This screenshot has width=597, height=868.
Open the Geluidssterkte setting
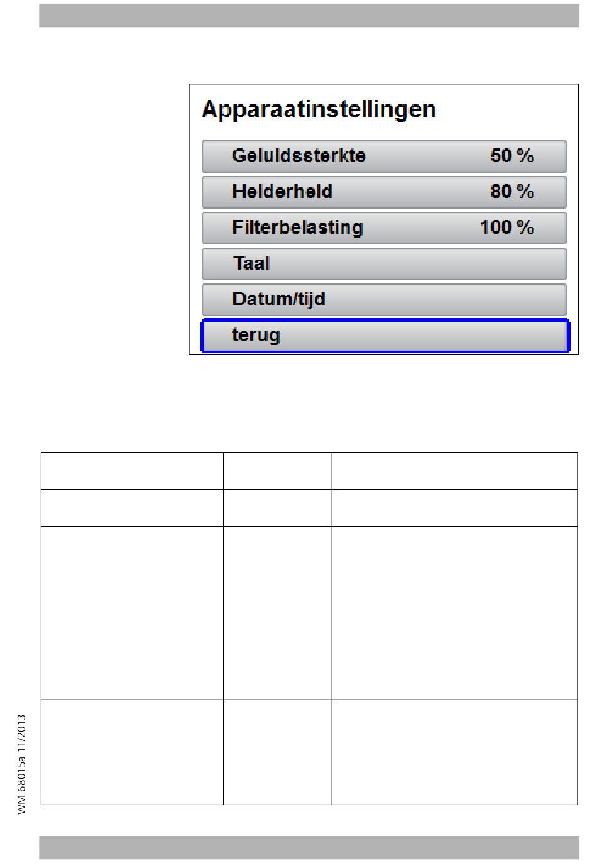click(x=384, y=156)
